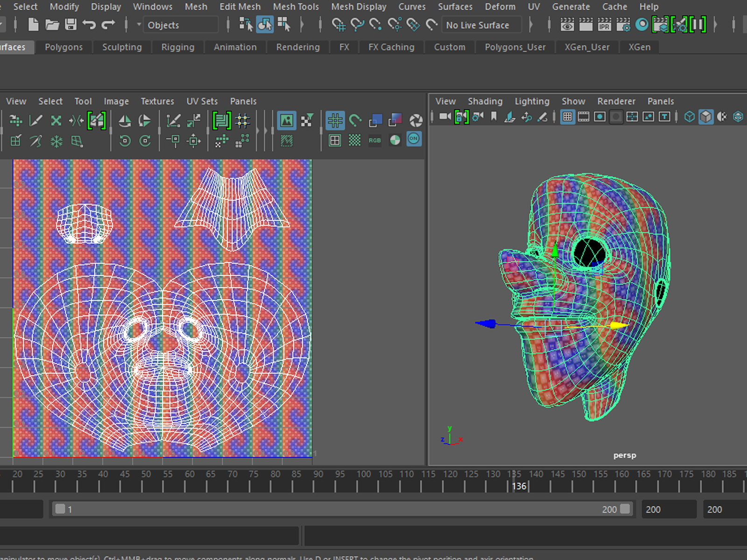
Task: Open the Textures menu in UV editor
Action: (x=157, y=101)
